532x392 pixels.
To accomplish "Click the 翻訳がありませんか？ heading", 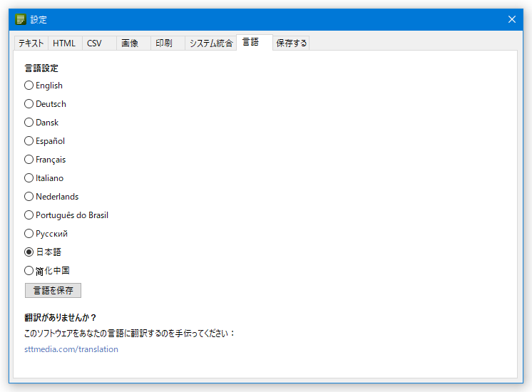I will point(61,318).
